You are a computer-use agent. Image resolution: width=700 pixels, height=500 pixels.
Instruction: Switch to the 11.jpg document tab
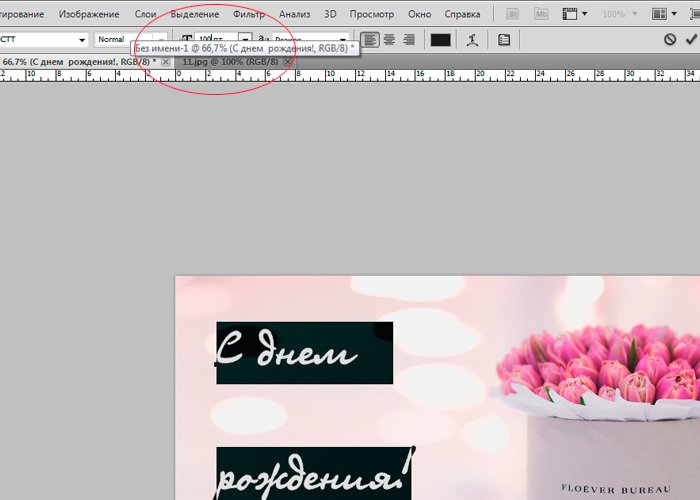point(230,62)
